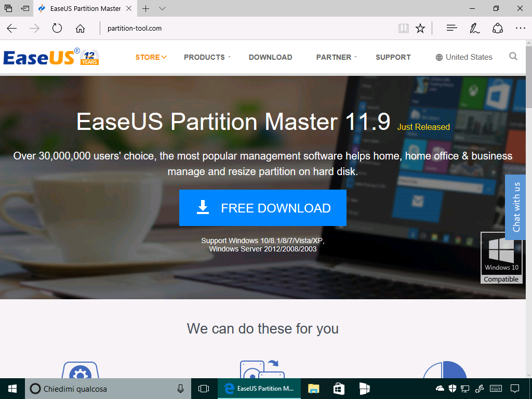The image size is (532, 399).
Task: Click the Windows 10 Compatible badge
Action: [x=501, y=258]
